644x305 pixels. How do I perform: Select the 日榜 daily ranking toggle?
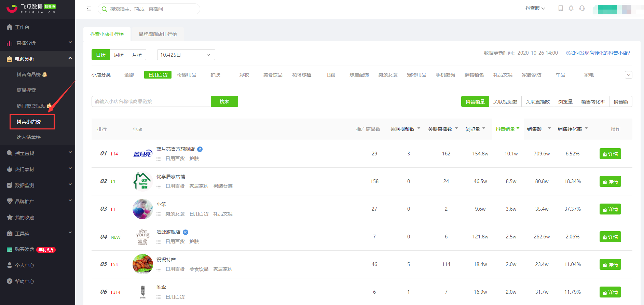click(x=101, y=55)
